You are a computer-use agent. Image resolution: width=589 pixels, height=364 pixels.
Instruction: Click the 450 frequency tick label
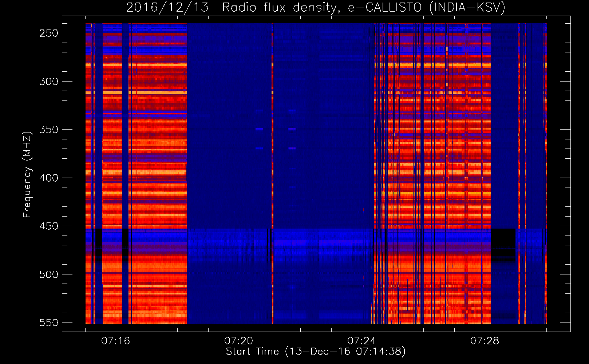49,226
